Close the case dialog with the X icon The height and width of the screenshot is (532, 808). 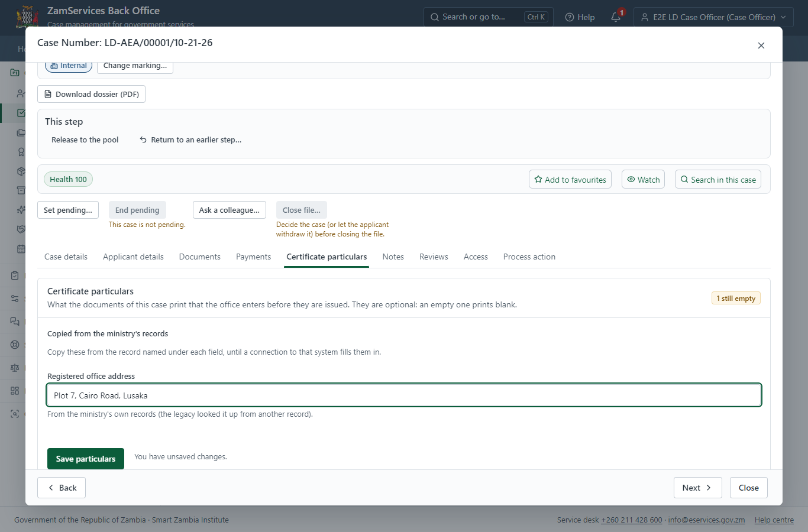click(761, 46)
